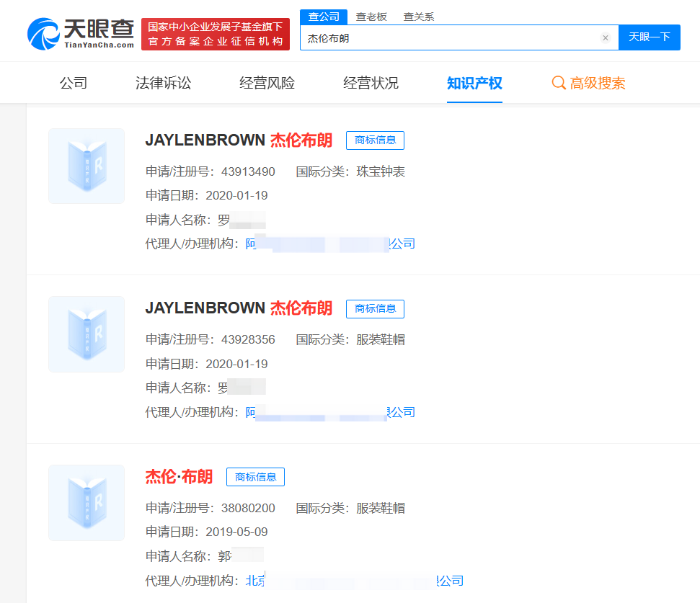Click 商标信息 tag on first JAYLENBROWN result
700x603 pixels.
coord(375,140)
